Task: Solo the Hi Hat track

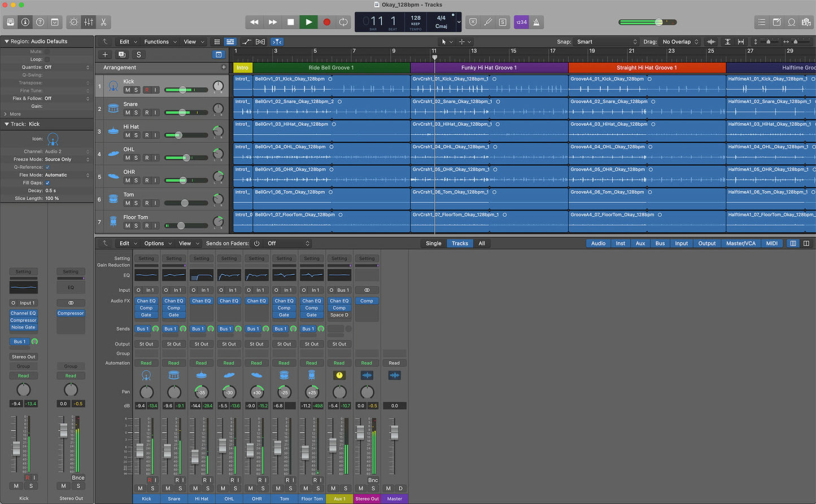Action: pyautogui.click(x=136, y=135)
